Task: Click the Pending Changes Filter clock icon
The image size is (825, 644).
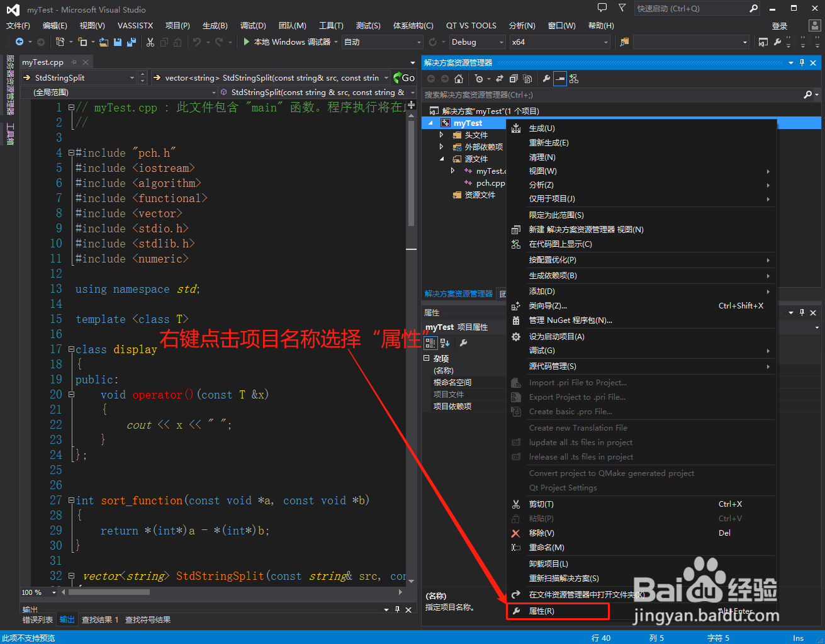Action: click(x=480, y=79)
